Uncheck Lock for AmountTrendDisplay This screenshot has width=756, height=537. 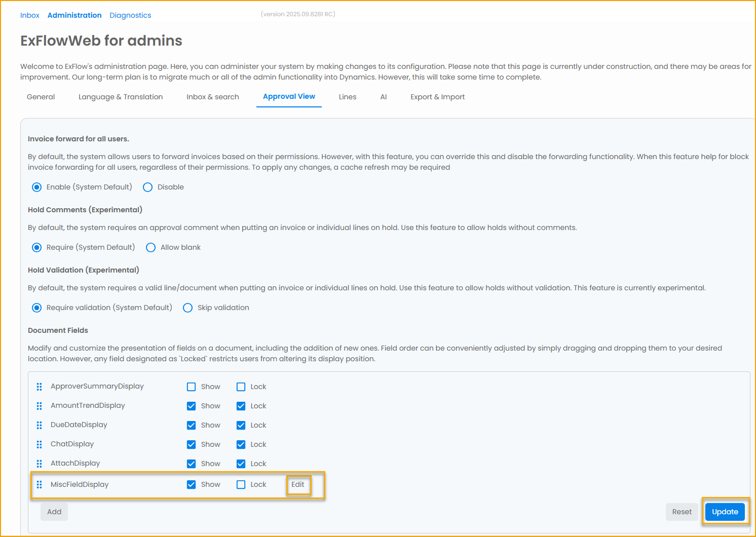241,405
